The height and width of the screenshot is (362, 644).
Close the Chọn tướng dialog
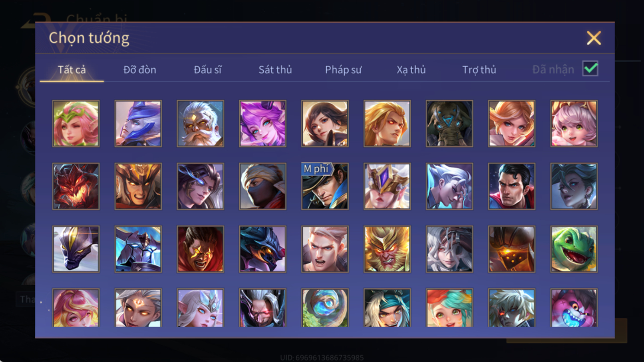(x=594, y=38)
